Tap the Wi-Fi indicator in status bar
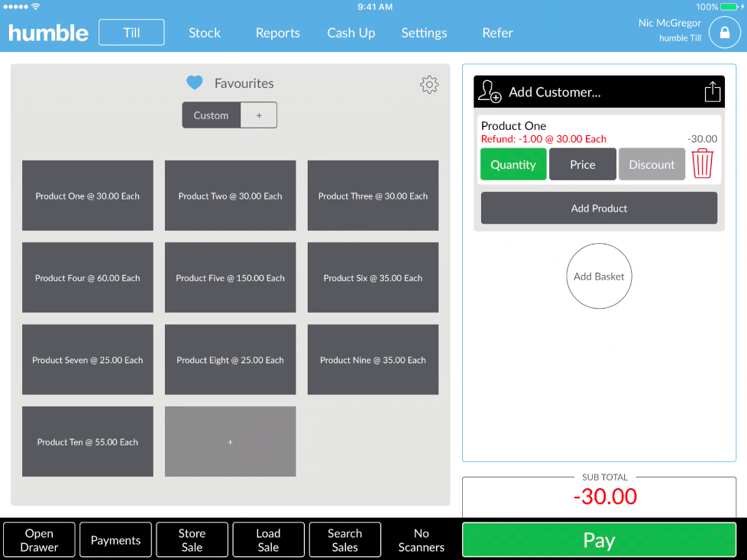Screen dimensions: 747x560 point(35,7)
